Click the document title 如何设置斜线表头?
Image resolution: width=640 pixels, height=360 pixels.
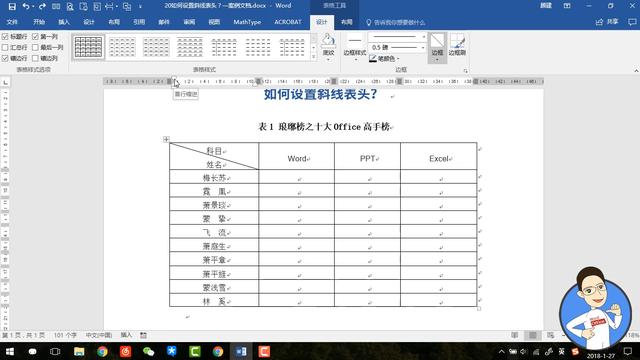320,94
